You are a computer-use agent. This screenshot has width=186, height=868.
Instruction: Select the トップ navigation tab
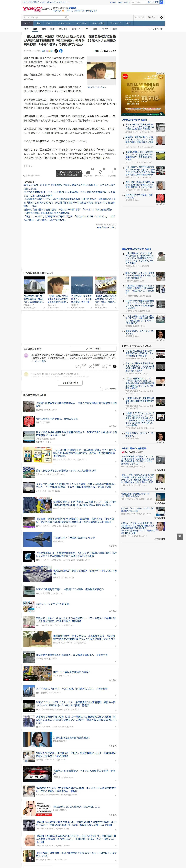[x=27, y=24]
